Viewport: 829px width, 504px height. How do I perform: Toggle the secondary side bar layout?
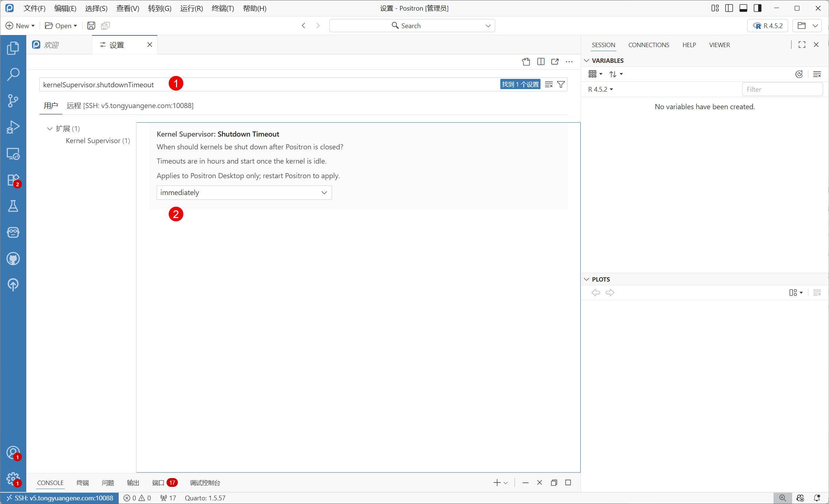point(758,8)
